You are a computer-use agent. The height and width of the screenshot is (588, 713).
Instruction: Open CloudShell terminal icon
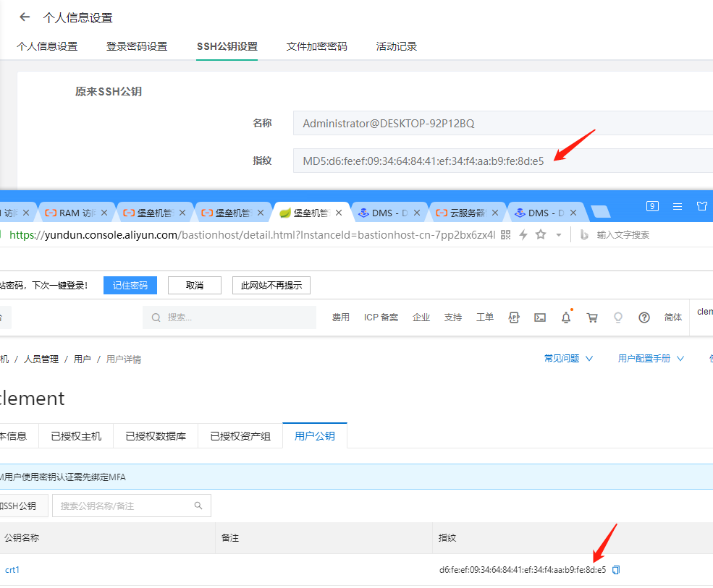click(539, 317)
